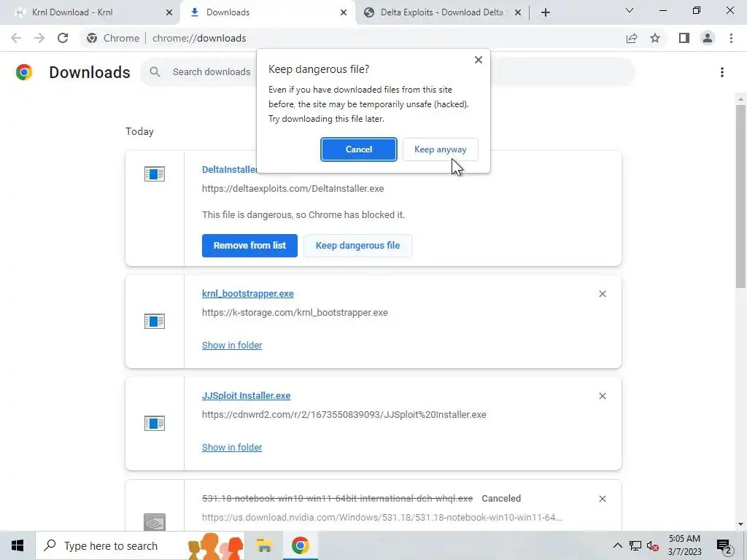The height and width of the screenshot is (560, 747).
Task: Click the canceled NVIDIA file icon
Action: point(155,522)
